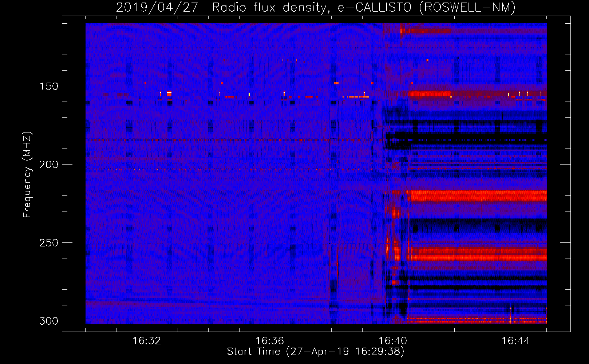589x364 pixels.
Task: Click the 250 frequency tick label
Action: pos(49,243)
